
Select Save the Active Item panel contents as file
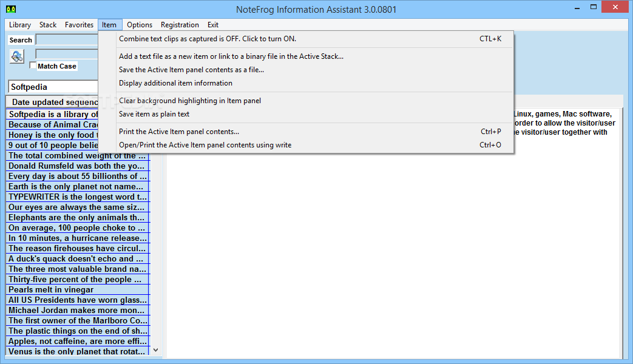pos(306,70)
